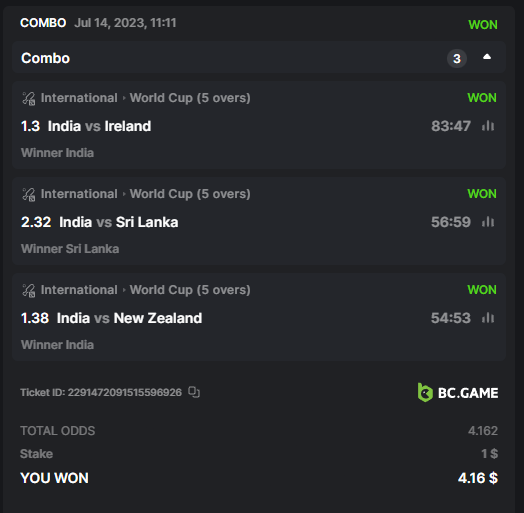Click the Combo selections count badge 3
Image resolution: width=524 pixels, height=513 pixels.
click(457, 59)
